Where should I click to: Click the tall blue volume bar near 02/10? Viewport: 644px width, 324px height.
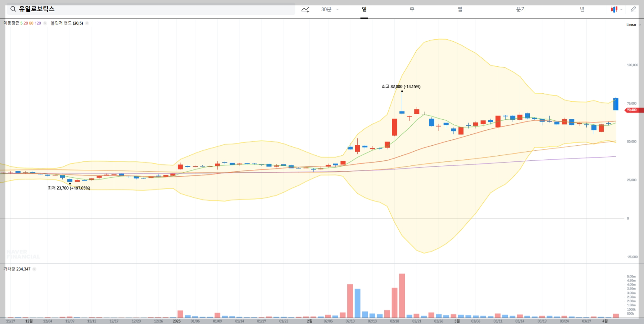tap(357, 303)
